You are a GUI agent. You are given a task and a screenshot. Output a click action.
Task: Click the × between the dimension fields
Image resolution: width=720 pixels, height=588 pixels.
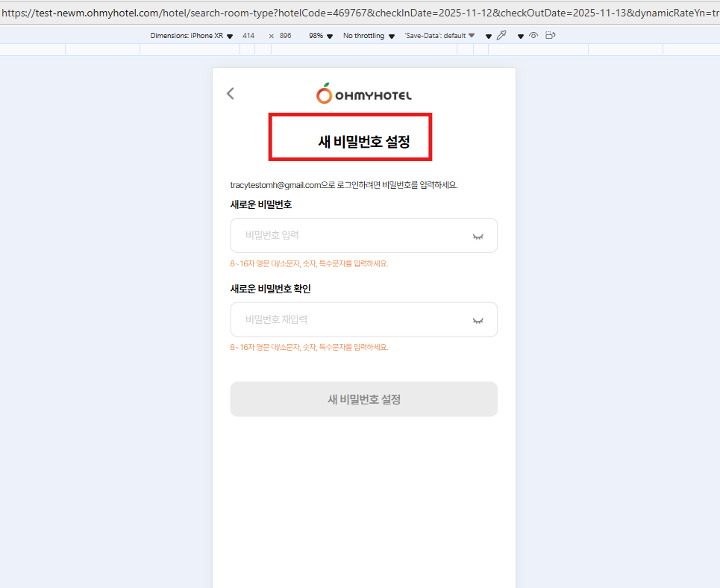272,36
